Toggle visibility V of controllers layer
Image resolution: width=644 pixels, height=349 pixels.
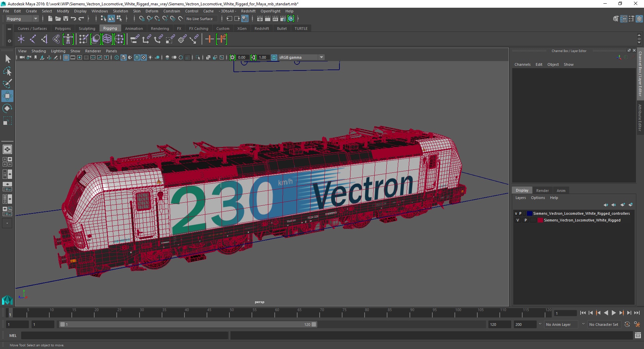[x=516, y=213]
